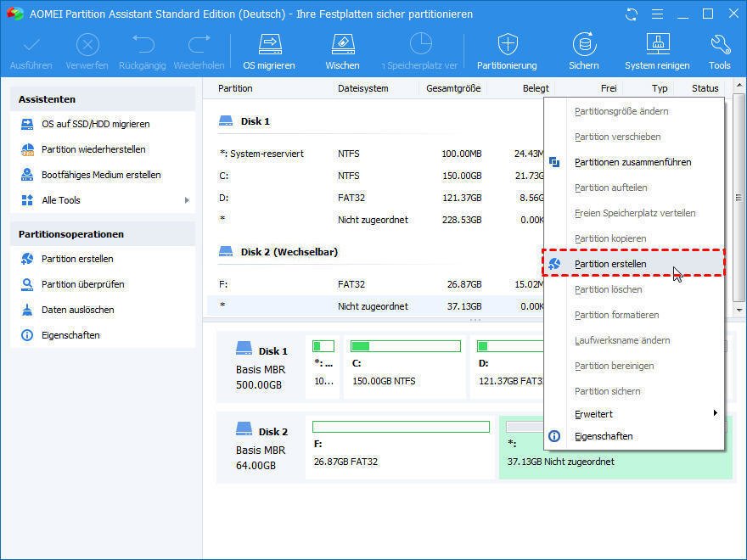
Task: Click Partition überprüfen sidebar link
Action: tap(83, 284)
